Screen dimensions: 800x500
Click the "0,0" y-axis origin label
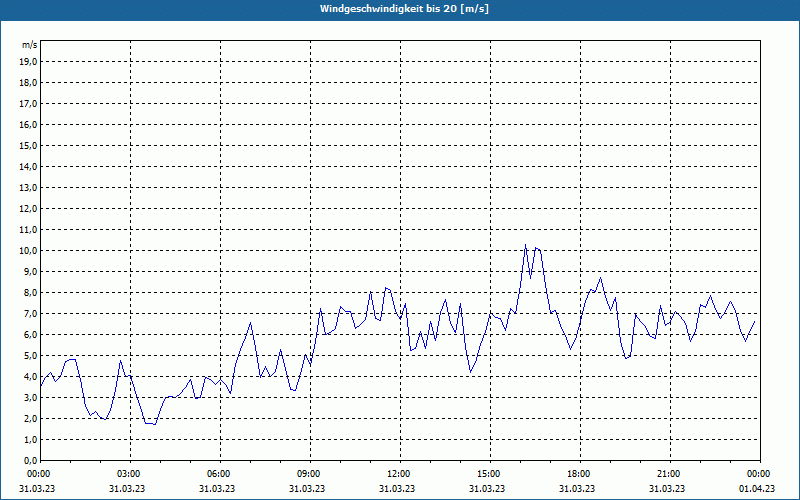click(x=30, y=460)
